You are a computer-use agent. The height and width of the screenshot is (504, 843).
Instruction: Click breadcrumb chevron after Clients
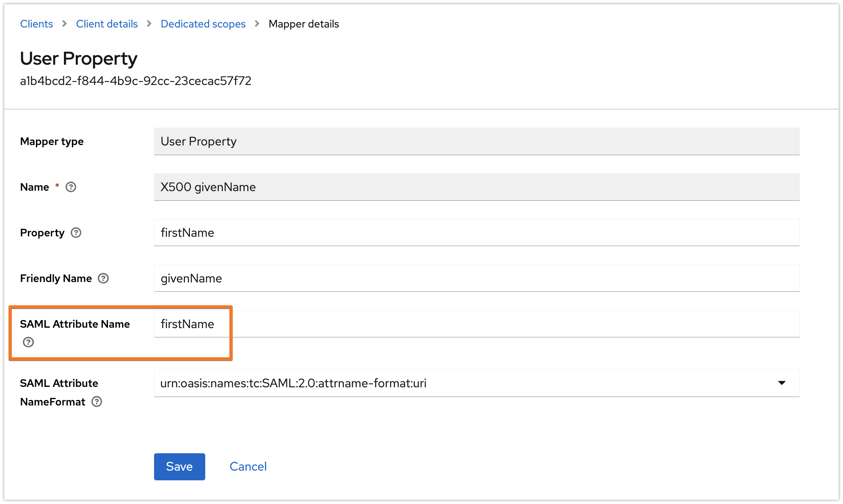point(64,24)
